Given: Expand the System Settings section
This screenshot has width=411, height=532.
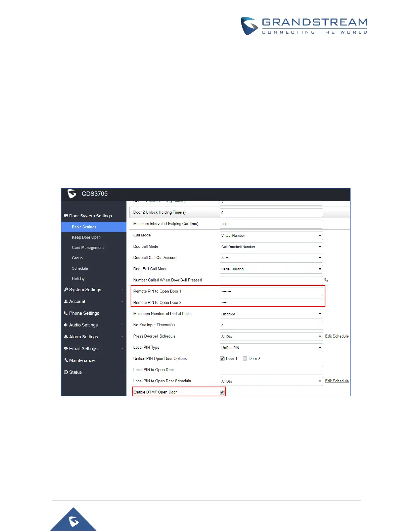Looking at the screenshot, I should 122,290.
